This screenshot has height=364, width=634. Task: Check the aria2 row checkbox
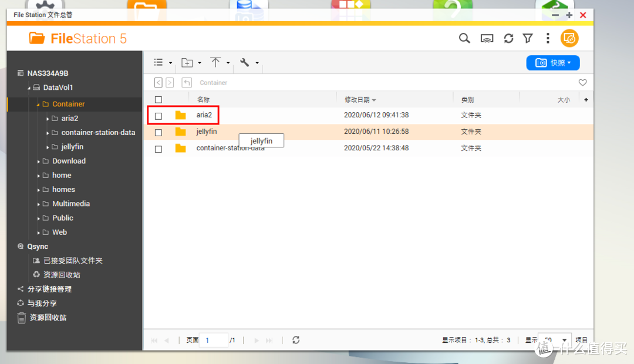(x=158, y=116)
